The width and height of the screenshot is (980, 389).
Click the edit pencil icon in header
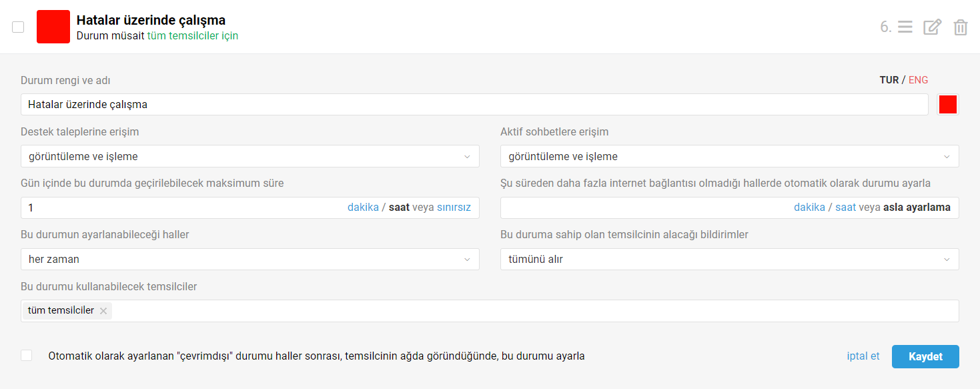[x=932, y=27]
